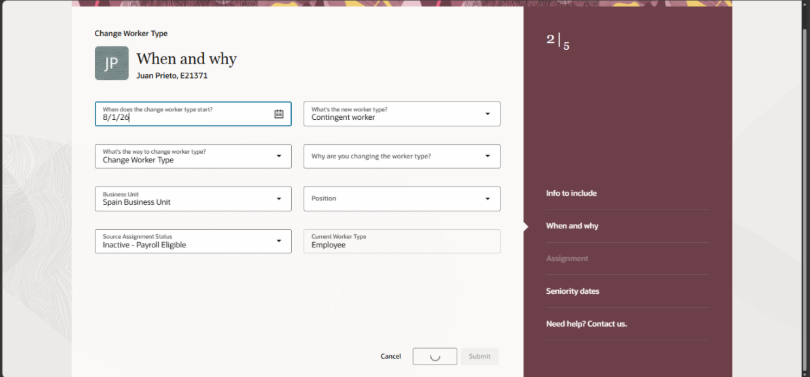Jump to the Seniority dates section
The height and width of the screenshot is (377, 810).
[x=572, y=291]
